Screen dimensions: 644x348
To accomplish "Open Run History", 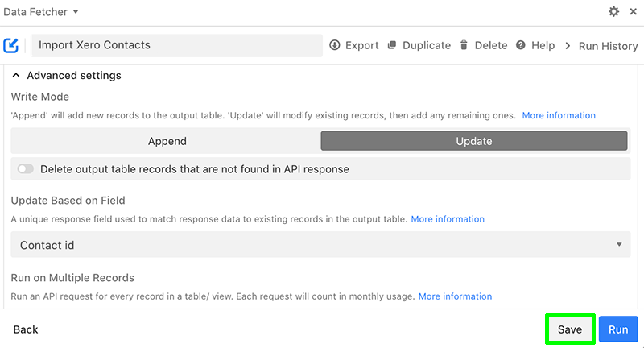I will tap(601, 46).
